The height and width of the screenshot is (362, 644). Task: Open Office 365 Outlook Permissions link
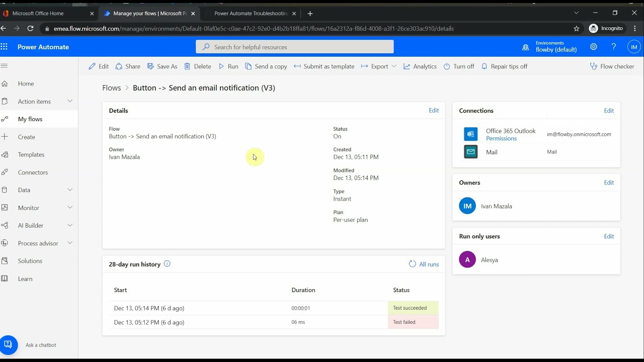click(x=501, y=139)
